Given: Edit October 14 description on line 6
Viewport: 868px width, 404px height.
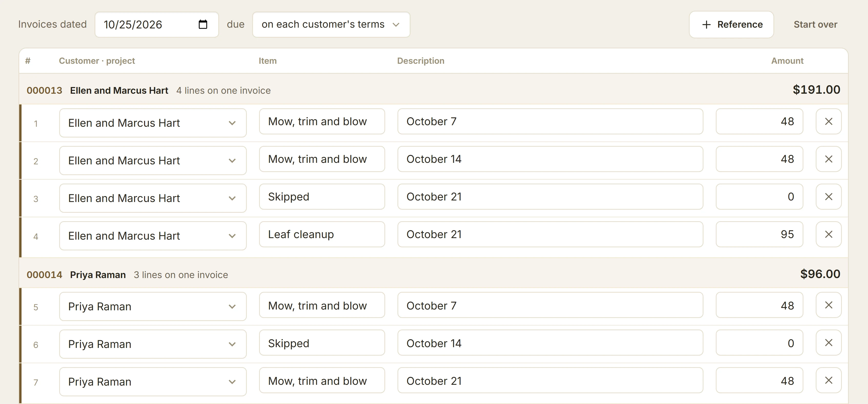Looking at the screenshot, I should 550,343.
